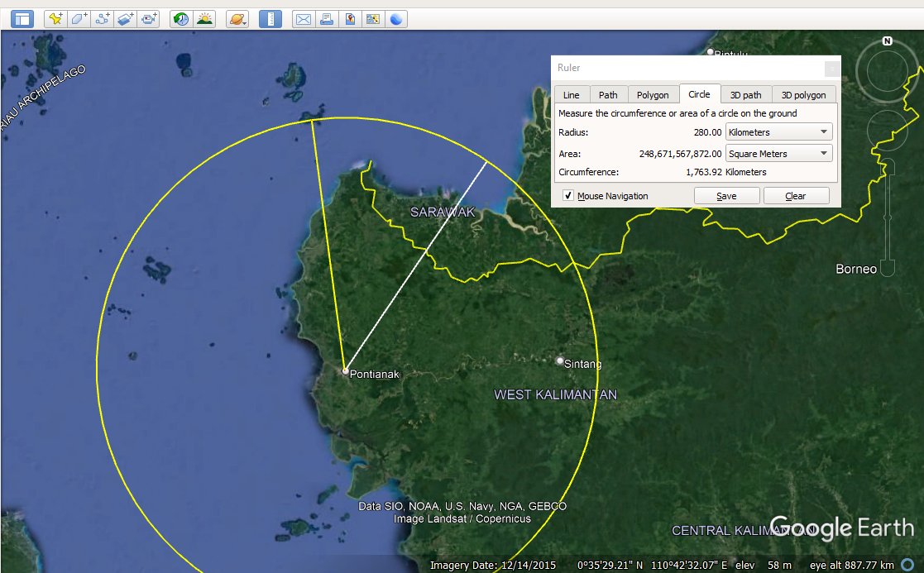Toggle the sidebar panel button
This screenshot has width=924, height=573.
click(x=22, y=19)
